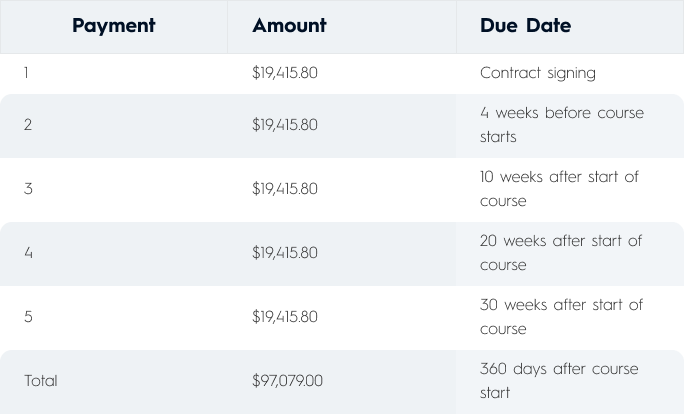Select the 360 days after course start cell
The height and width of the screenshot is (414, 685).
(x=558, y=381)
